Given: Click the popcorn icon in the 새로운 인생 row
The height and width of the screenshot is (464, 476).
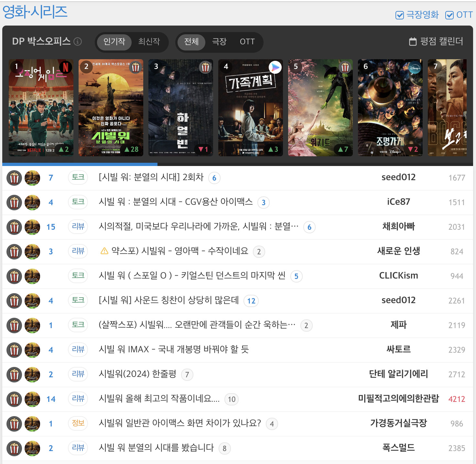Looking at the screenshot, I should click(14, 252).
